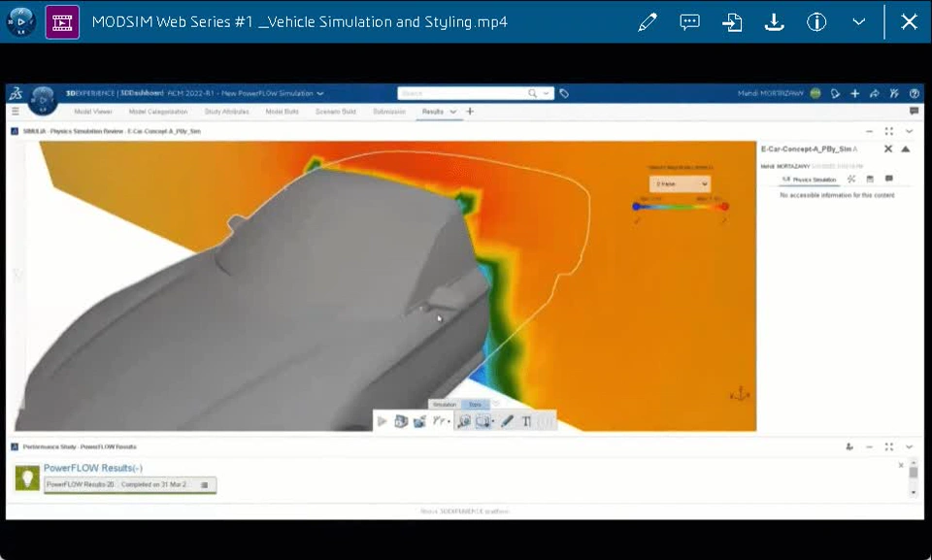Click the plus add icon in dashboard bar

[854, 93]
